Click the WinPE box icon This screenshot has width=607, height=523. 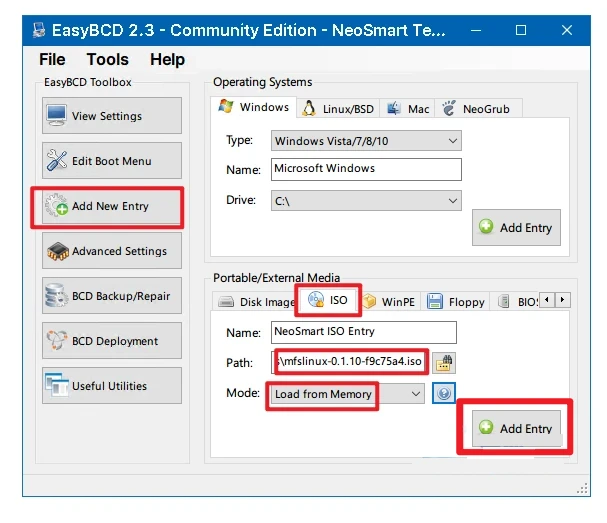pos(369,301)
